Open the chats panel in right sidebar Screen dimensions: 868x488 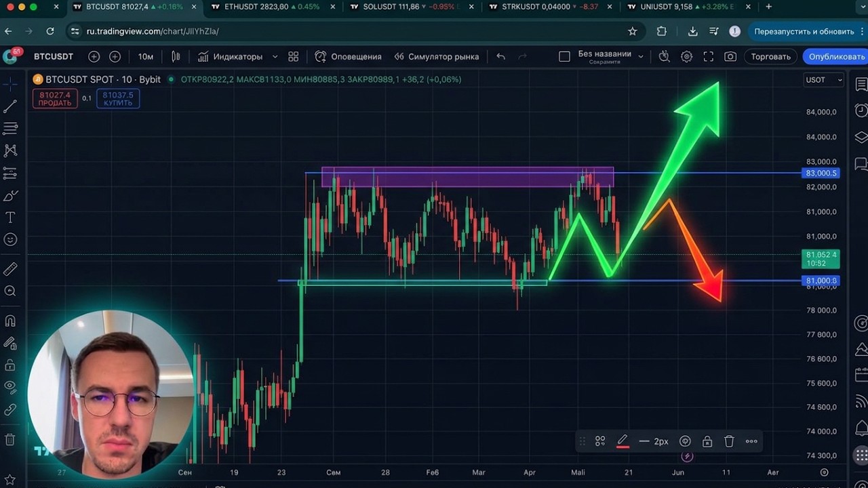(x=861, y=163)
